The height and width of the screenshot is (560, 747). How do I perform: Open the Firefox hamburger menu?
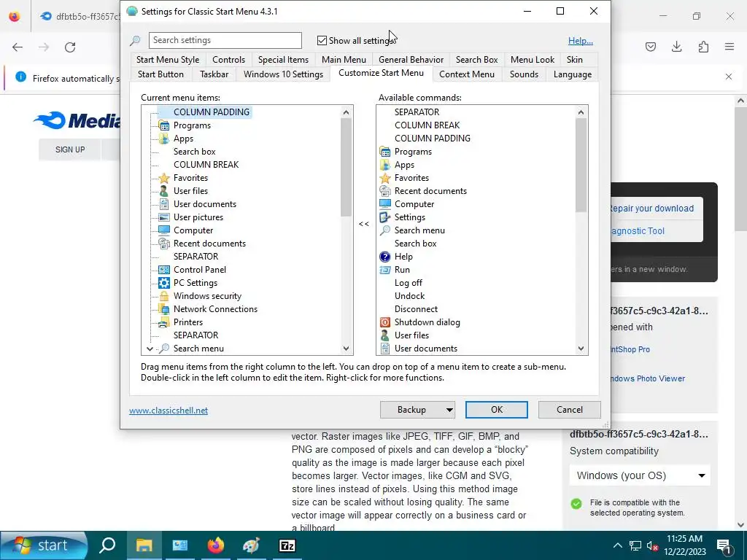pyautogui.click(x=729, y=47)
